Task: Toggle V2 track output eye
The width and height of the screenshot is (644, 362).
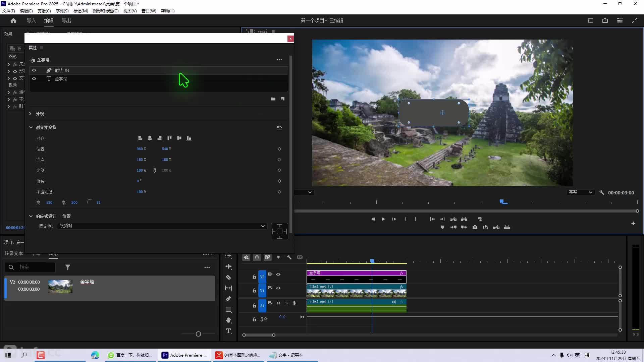Action: tap(278, 274)
